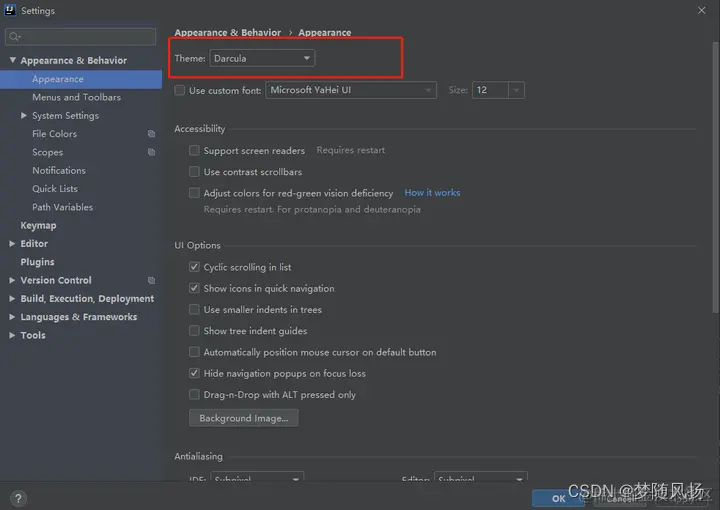Click Appearance & Behavior in the breadcrumb
Viewport: 720px width, 510px height.
[x=227, y=33]
